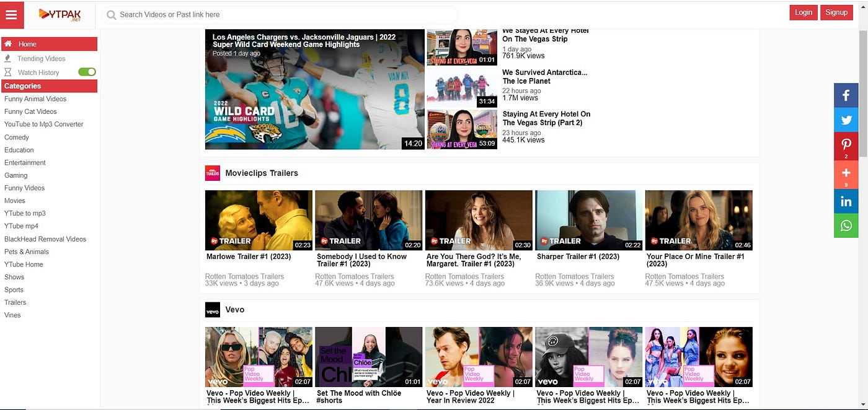The image size is (868, 410).
Task: Click the YTPAK logo
Action: coord(60,14)
